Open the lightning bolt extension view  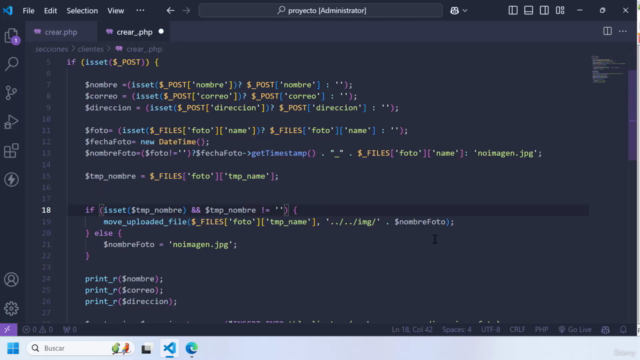click(x=11, y=180)
